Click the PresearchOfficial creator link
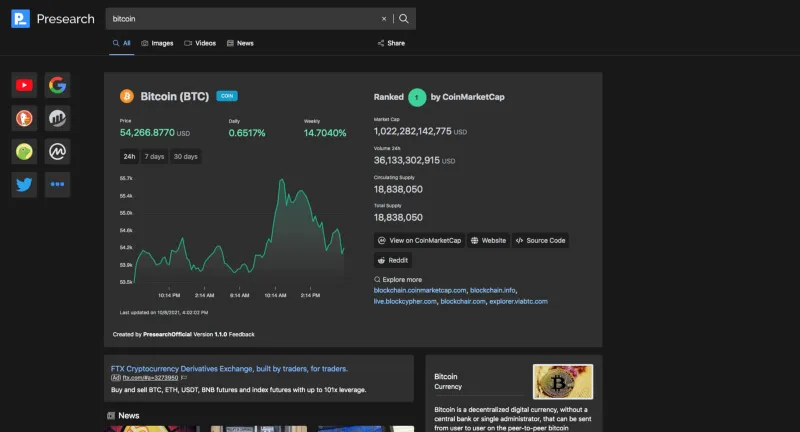800x432 pixels. [x=167, y=335]
